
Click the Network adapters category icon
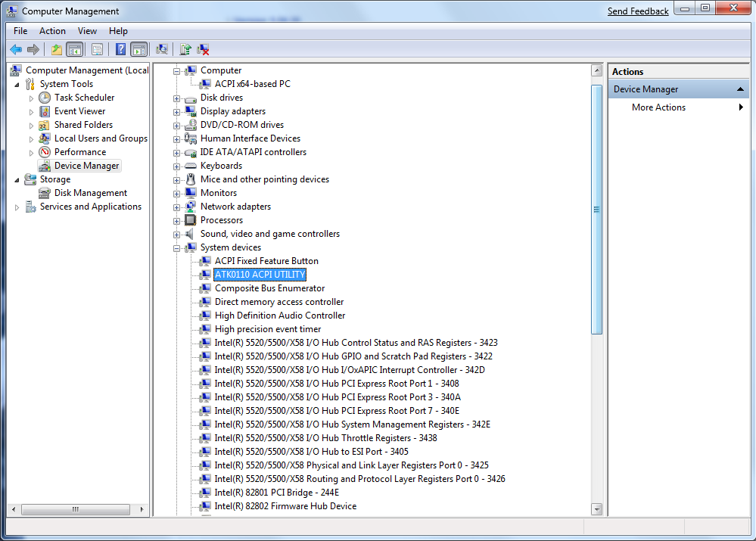[191, 207]
